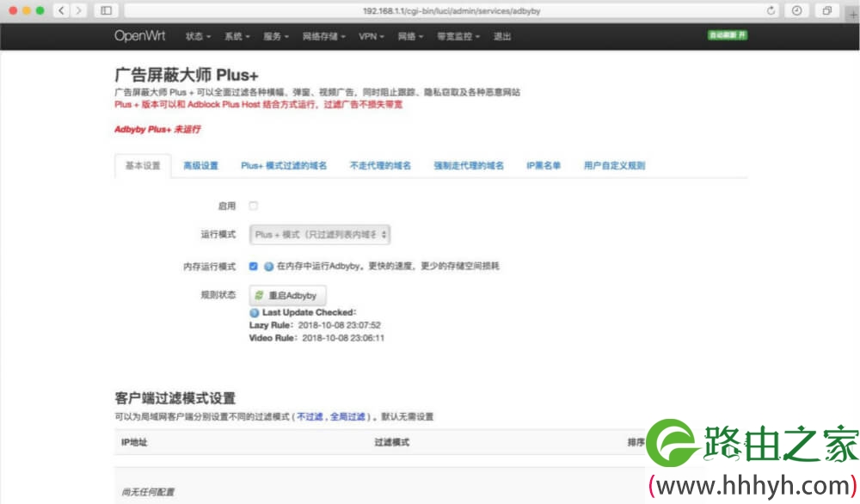Click the 全局过滤 link
Image resolution: width=860 pixels, height=504 pixels.
point(347,417)
